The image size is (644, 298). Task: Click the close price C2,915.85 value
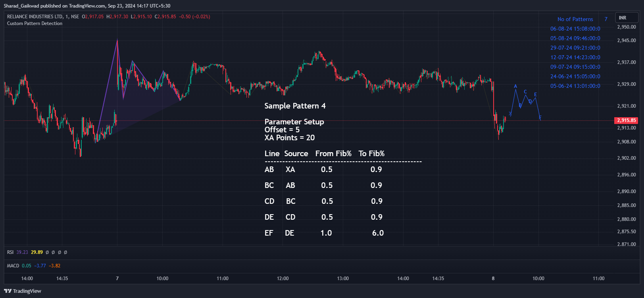click(x=165, y=17)
